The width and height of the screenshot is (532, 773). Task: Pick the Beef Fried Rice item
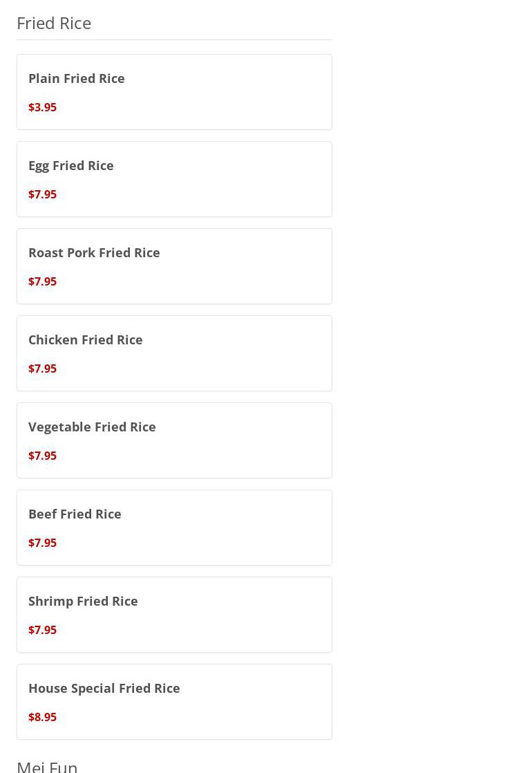coord(75,514)
